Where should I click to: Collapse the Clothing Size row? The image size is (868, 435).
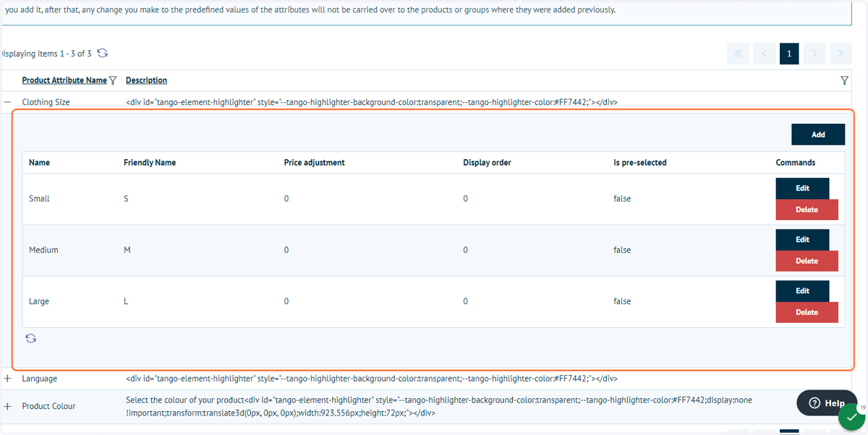point(8,102)
